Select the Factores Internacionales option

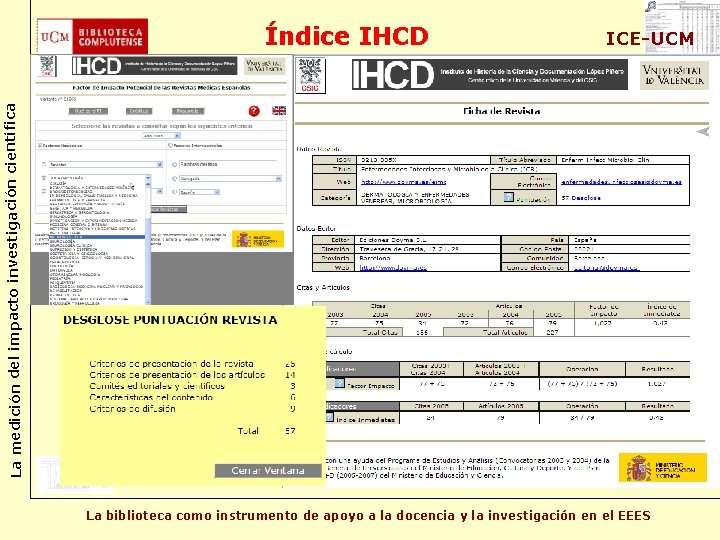[170, 146]
